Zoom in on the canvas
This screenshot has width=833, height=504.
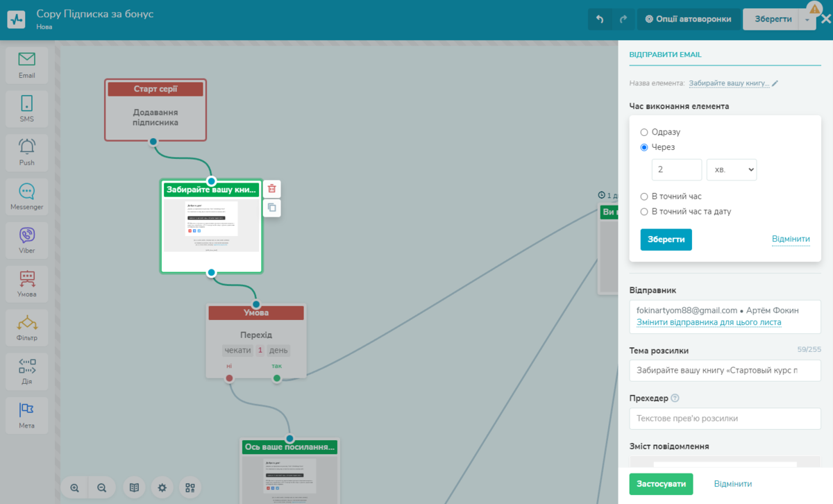point(74,487)
